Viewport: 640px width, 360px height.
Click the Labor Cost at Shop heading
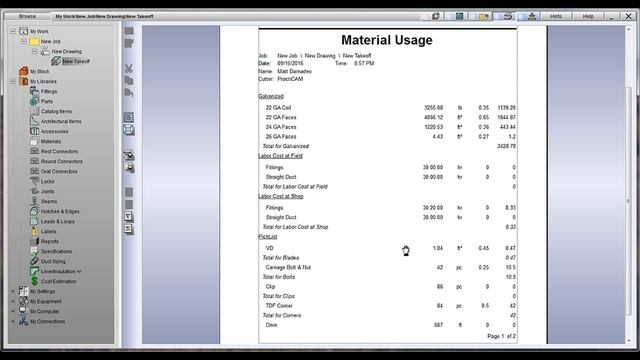click(280, 196)
